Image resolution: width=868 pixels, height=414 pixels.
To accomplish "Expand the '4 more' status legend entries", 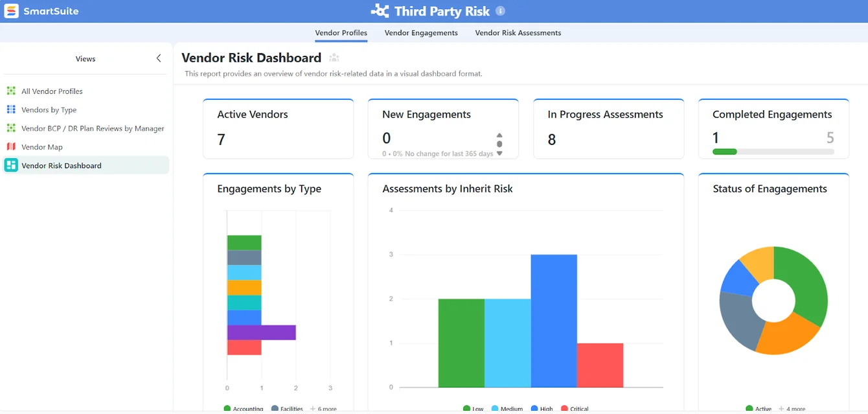I will [x=792, y=409].
